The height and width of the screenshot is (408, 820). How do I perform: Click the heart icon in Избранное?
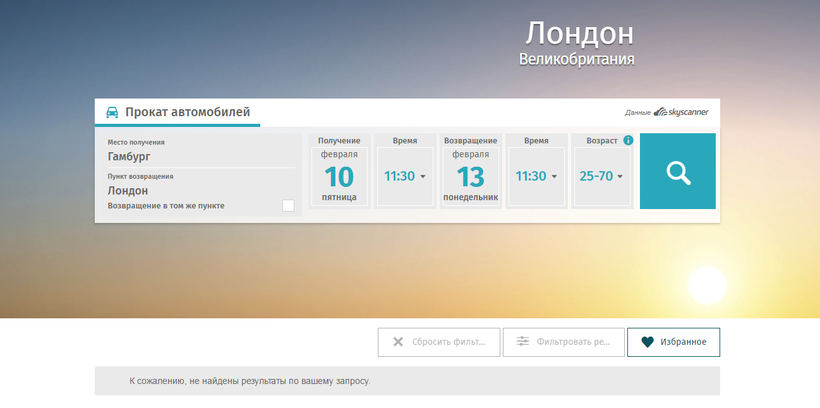click(x=647, y=342)
